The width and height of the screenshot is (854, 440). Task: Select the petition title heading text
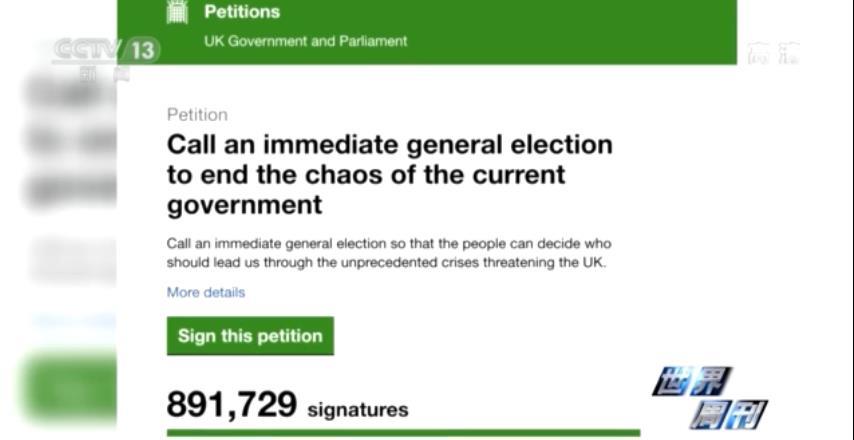(388, 174)
